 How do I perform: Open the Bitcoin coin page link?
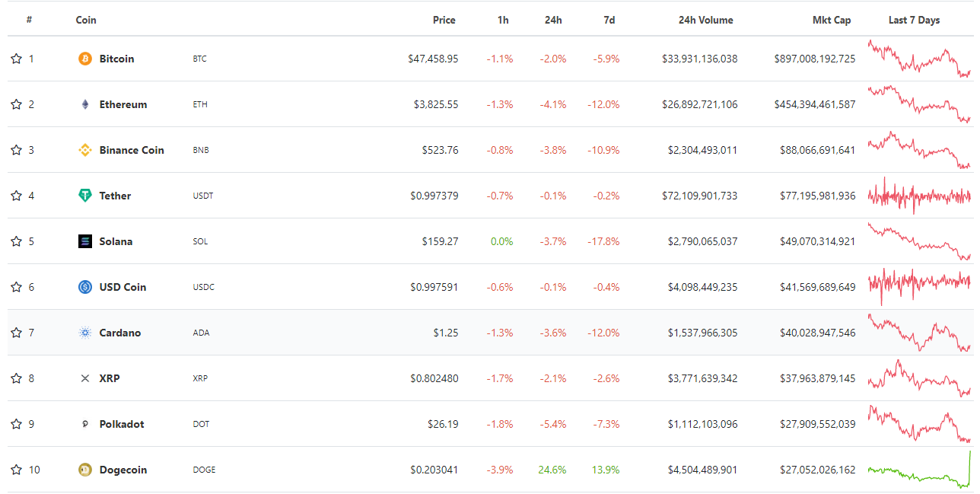[x=116, y=59]
